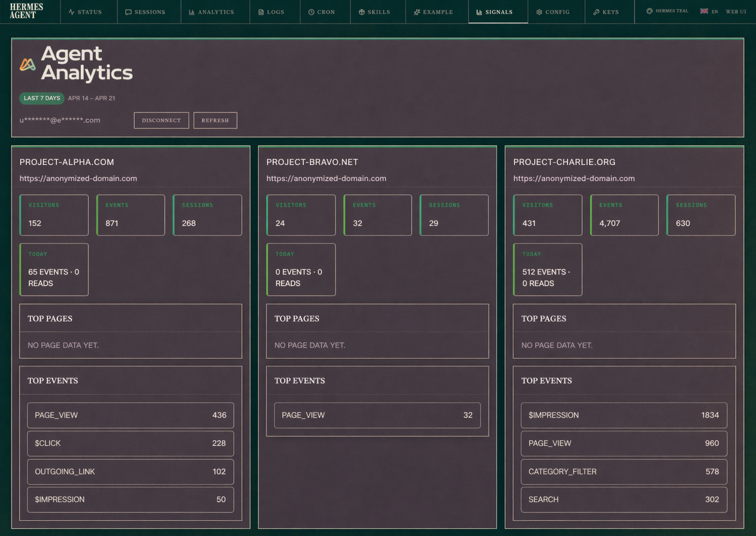Click the Signals chart icon
Image resolution: width=756 pixels, height=536 pixels.
coord(479,12)
